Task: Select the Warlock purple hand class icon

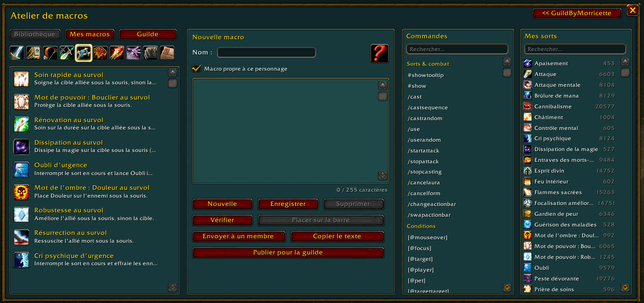Action: (x=134, y=52)
